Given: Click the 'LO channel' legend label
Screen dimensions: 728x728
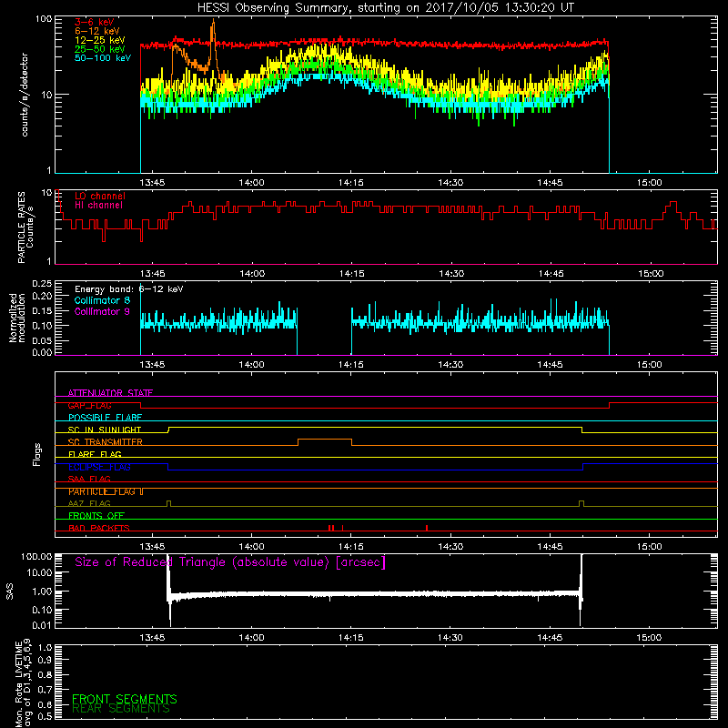Looking at the screenshot, I should point(100,196).
